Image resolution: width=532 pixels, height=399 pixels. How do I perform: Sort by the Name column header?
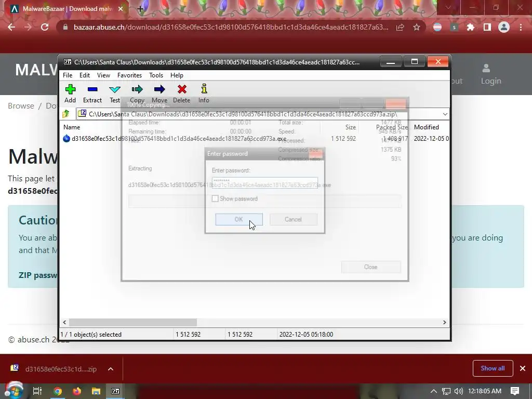[72, 127]
